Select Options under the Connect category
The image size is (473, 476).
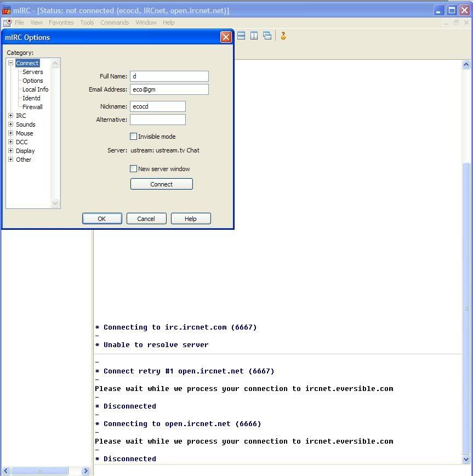(x=33, y=81)
